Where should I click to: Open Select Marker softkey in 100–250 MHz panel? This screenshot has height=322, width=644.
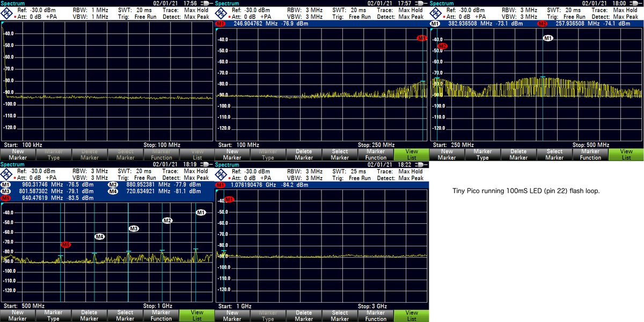coord(340,155)
